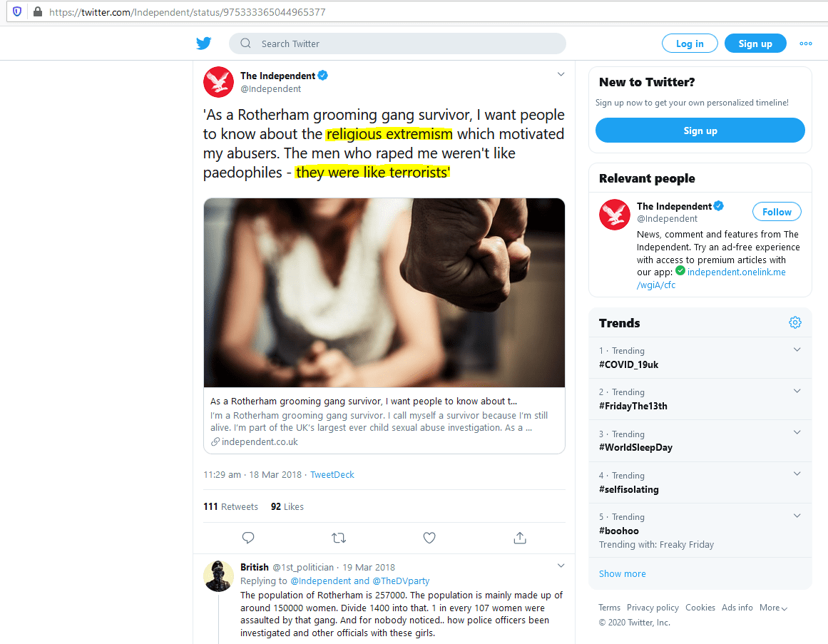Retweet The Independent's tweet

[339, 538]
